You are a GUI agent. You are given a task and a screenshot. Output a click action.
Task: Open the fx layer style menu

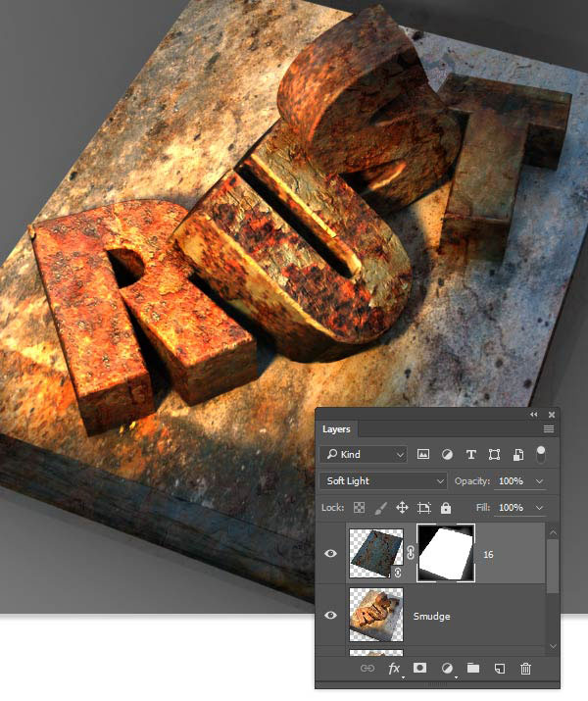point(394,669)
